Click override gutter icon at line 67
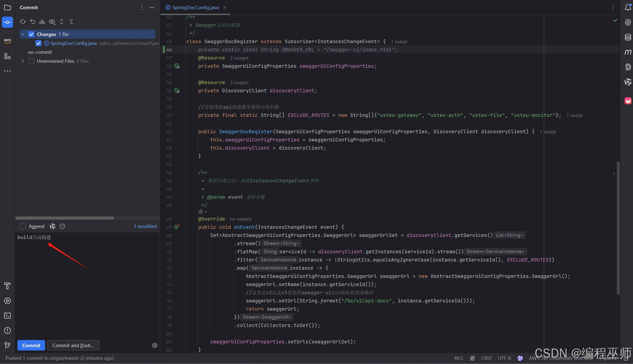Screen dimensions: 633x364 pos(177,227)
